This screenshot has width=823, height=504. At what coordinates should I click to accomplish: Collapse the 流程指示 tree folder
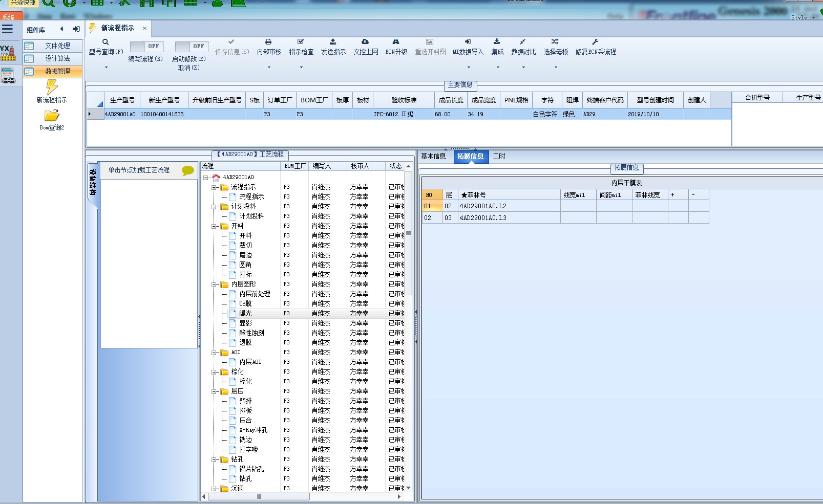[x=214, y=187]
